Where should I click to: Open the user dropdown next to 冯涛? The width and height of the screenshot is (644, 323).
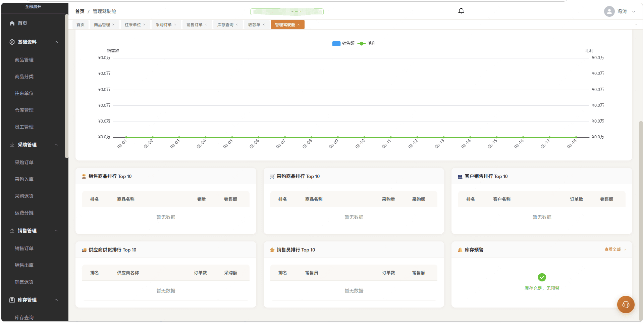tap(634, 11)
